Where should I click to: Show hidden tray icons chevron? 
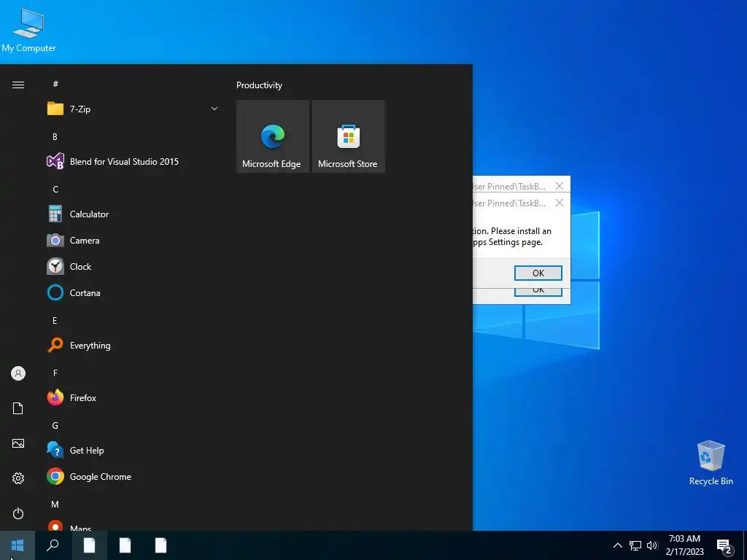point(617,545)
